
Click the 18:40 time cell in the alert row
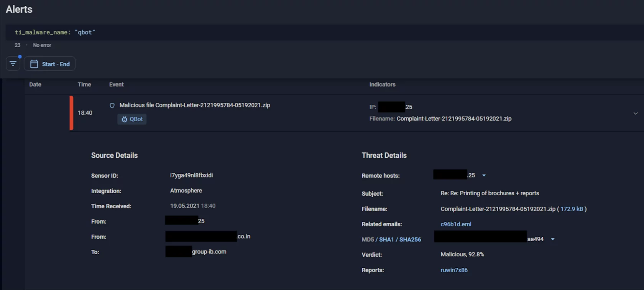(85, 113)
